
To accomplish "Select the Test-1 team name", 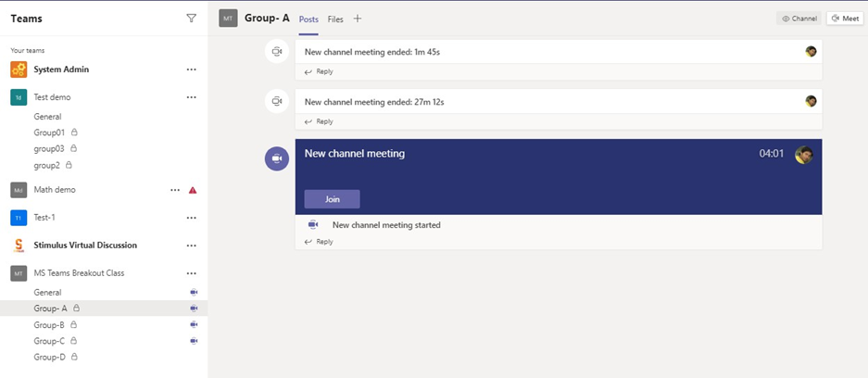I will click(x=44, y=218).
